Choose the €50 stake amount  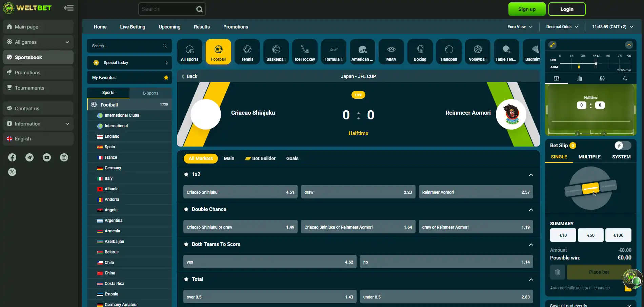(x=591, y=235)
